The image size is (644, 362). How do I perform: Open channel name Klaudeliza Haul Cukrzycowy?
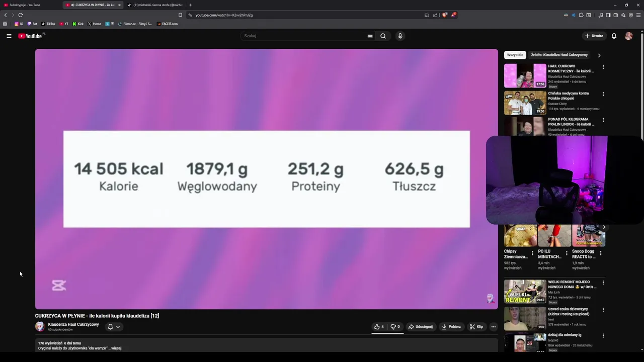(73, 324)
